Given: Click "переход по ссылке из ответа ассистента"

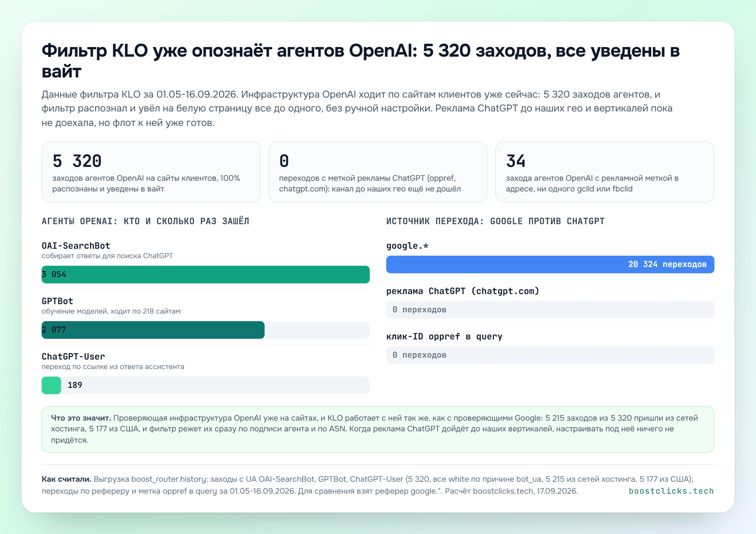Looking at the screenshot, I should (x=112, y=366).
